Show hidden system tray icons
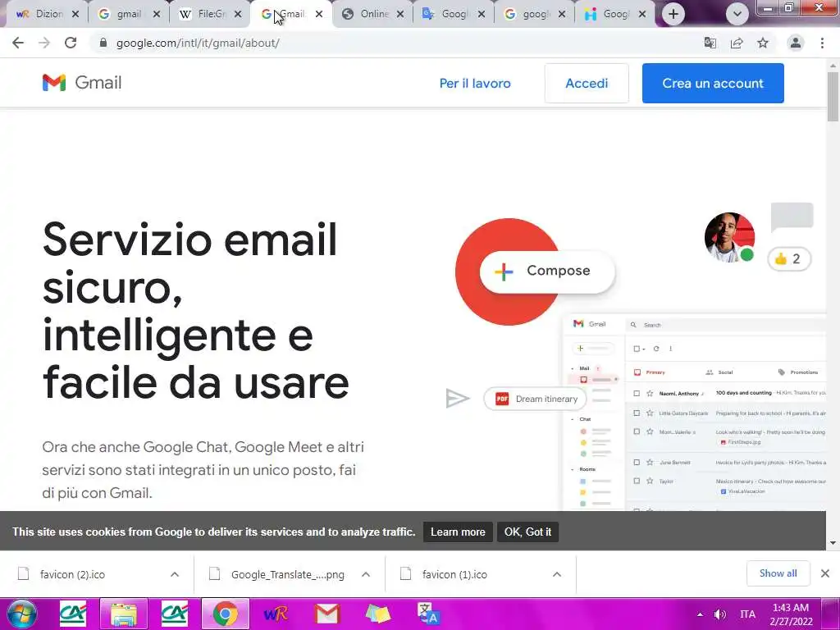Screen dimensions: 840x630 point(700,614)
